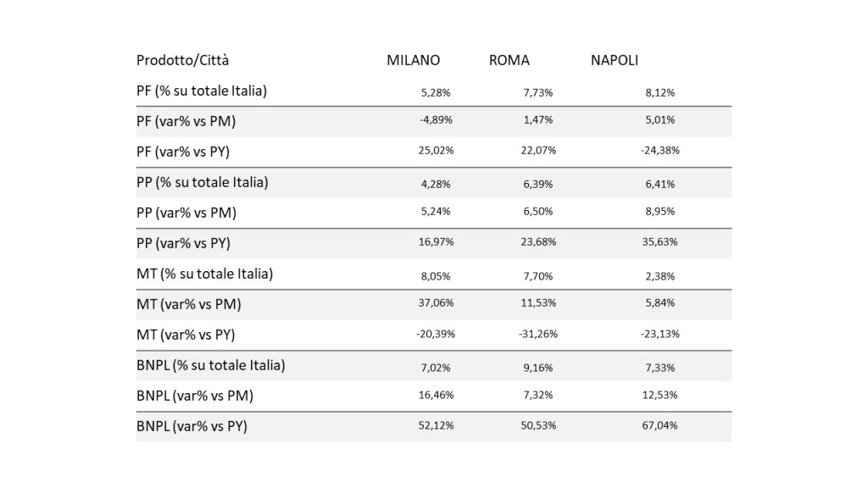This screenshot has height=488, width=868.
Task: Click the Prodotto/Città header cell
Action: tap(183, 60)
